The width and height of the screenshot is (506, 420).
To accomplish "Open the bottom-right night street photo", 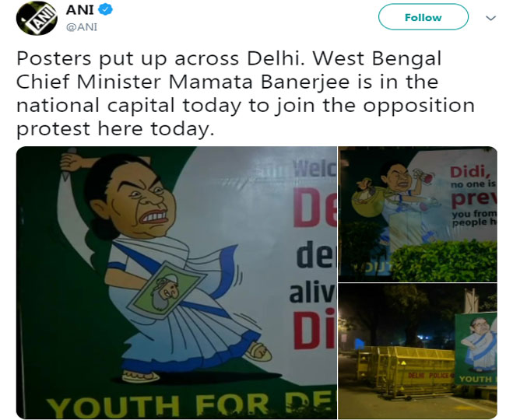I will click(417, 352).
